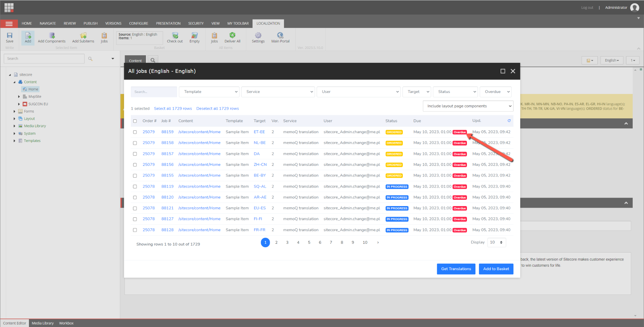Switch to the PUBLISH ribbon tab

point(91,24)
